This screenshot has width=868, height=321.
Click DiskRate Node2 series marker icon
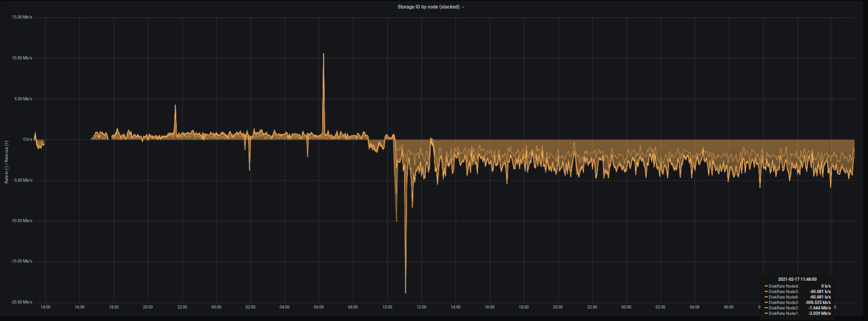(x=766, y=308)
